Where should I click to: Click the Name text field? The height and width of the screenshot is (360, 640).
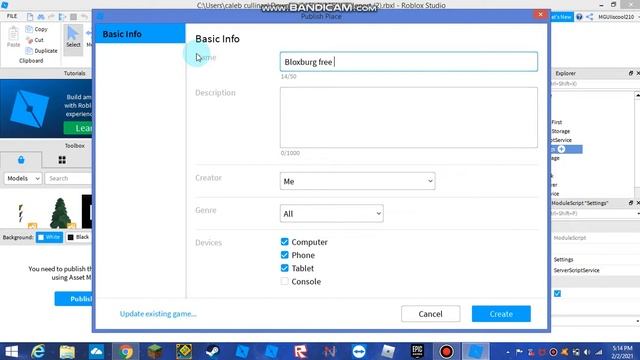[409, 62]
